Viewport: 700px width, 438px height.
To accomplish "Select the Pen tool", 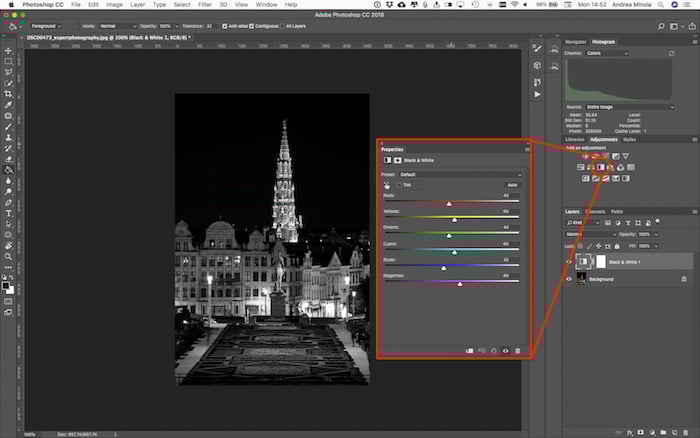I will tap(8, 203).
